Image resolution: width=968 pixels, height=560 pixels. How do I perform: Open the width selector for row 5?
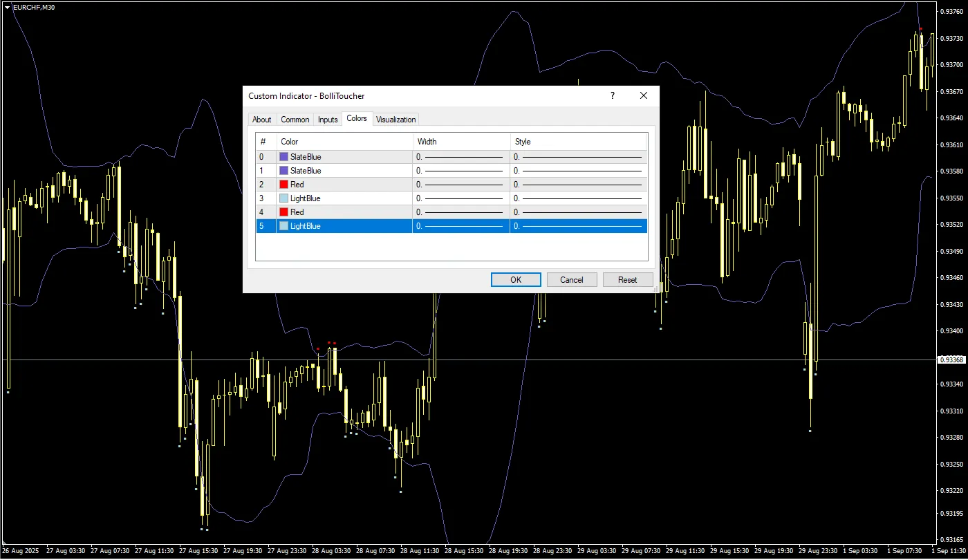[461, 226]
